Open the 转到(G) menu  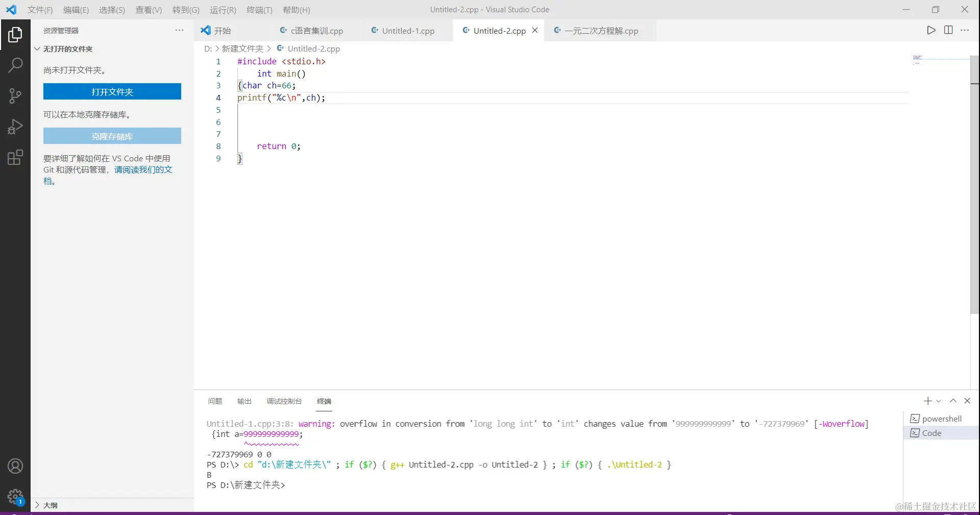tap(186, 10)
